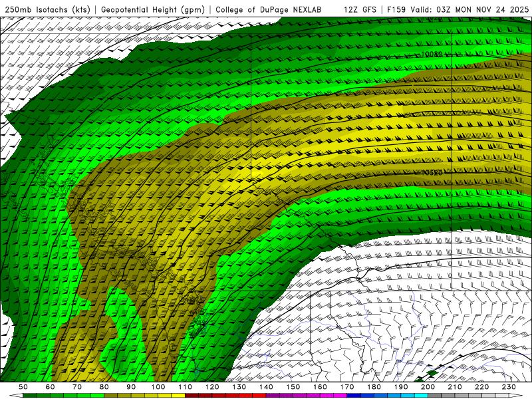Click the 10320 height contour label
This screenshot has height=399, width=532.
coord(432,173)
